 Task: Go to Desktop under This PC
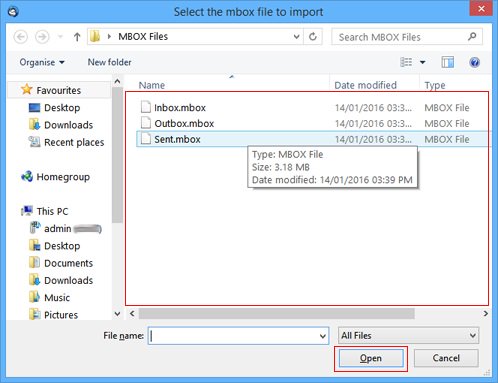coord(62,246)
